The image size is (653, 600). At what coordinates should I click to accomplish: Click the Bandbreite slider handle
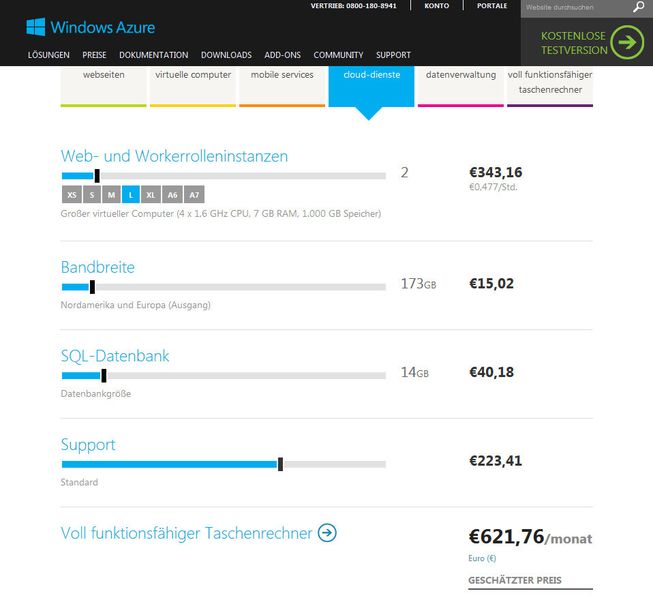click(x=92, y=287)
